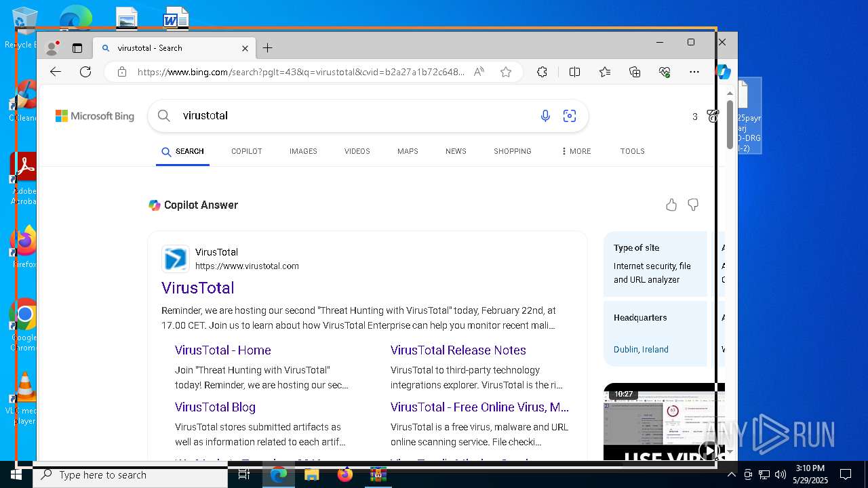Image resolution: width=868 pixels, height=488 pixels.
Task: Open the TOOLS search option
Action: pos(633,151)
